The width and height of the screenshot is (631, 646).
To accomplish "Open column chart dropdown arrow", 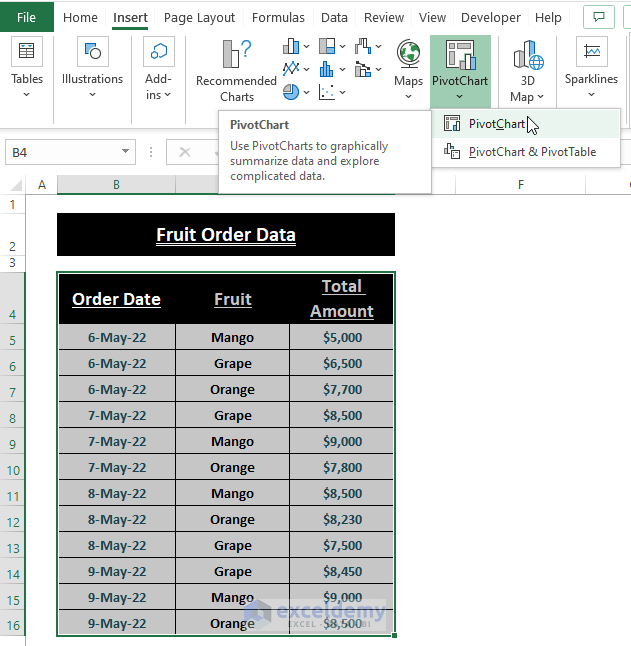I will (306, 47).
